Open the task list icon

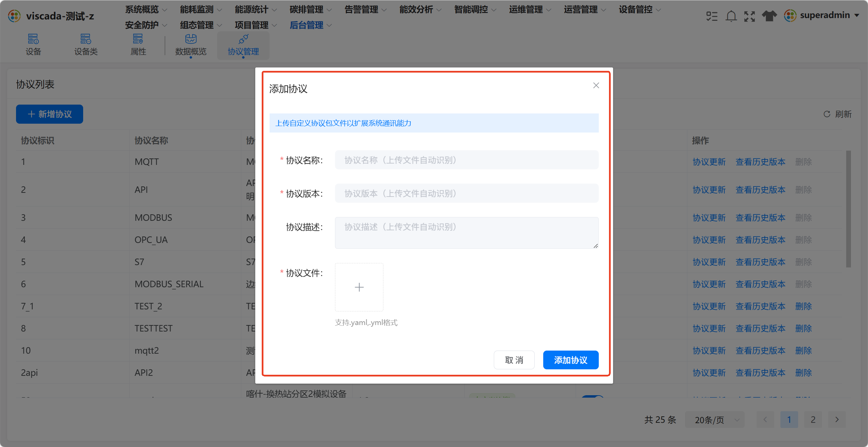712,16
